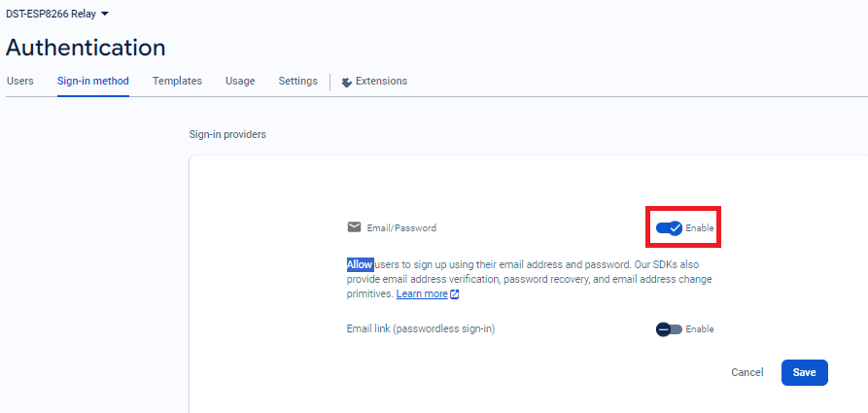Open the Templates tab
Image resolution: width=868 pixels, height=413 pixels.
177,82
